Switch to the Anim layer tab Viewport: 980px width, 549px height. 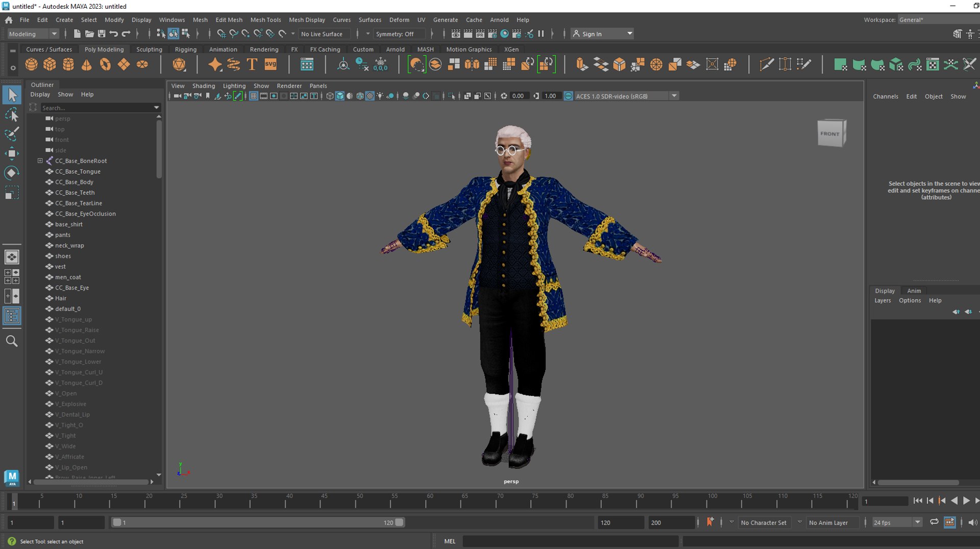click(914, 291)
